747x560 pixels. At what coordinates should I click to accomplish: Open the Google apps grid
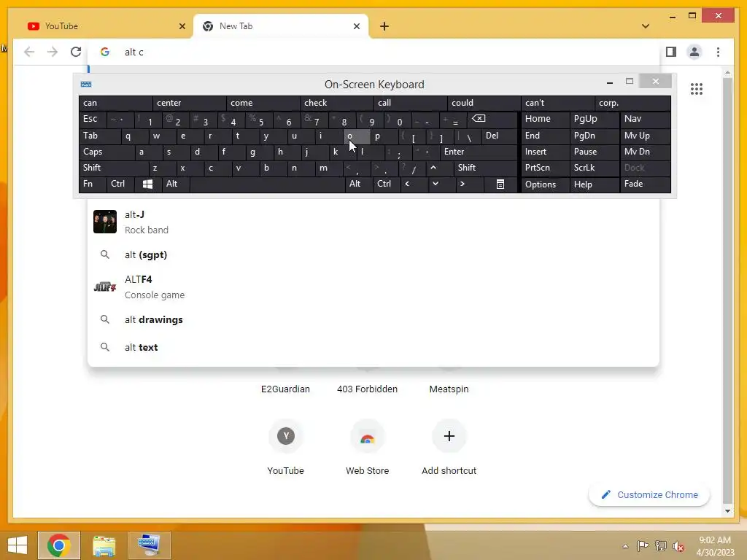(x=697, y=88)
